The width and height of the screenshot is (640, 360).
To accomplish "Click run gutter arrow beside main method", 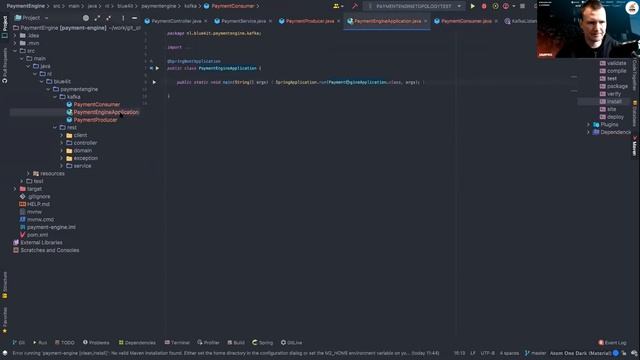I will click(x=154, y=82).
